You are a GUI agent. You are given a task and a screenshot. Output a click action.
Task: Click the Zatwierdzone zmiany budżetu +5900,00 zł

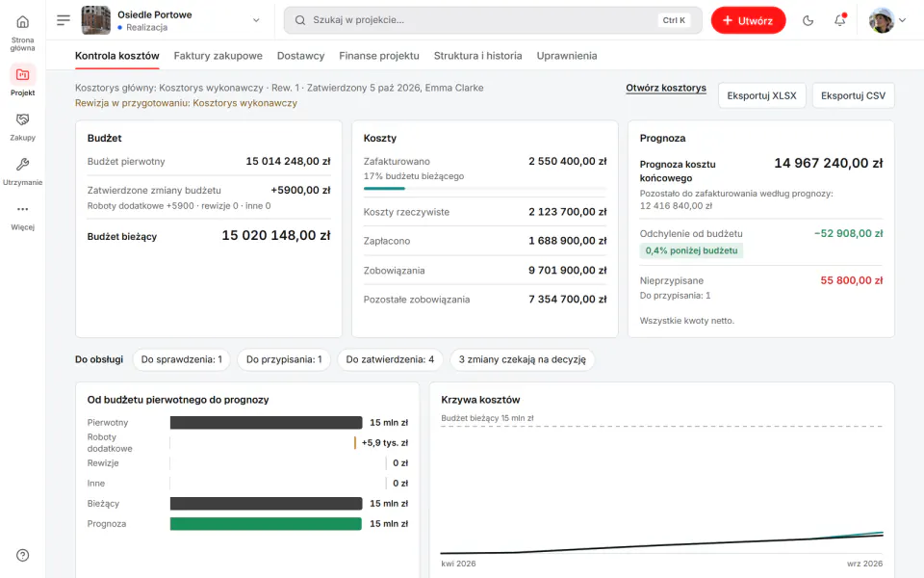pyautogui.click(x=300, y=191)
